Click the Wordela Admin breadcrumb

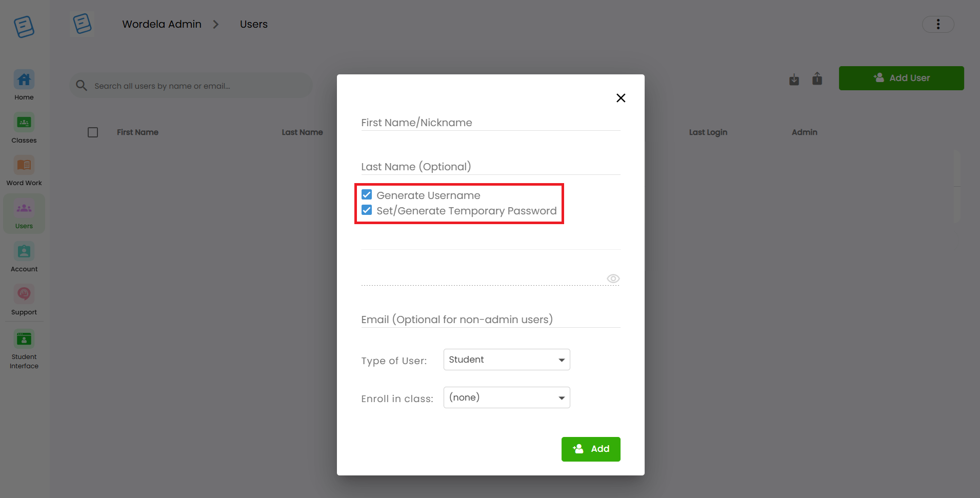tap(162, 24)
